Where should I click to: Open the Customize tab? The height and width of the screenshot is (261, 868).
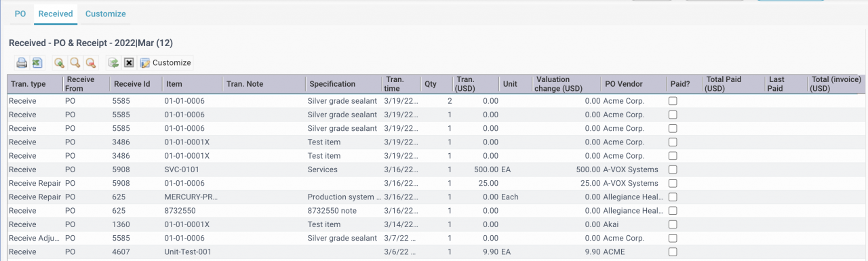[105, 14]
